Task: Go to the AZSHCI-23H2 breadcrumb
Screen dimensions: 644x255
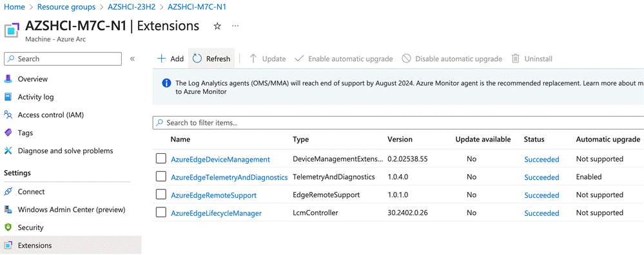Action: (132, 7)
